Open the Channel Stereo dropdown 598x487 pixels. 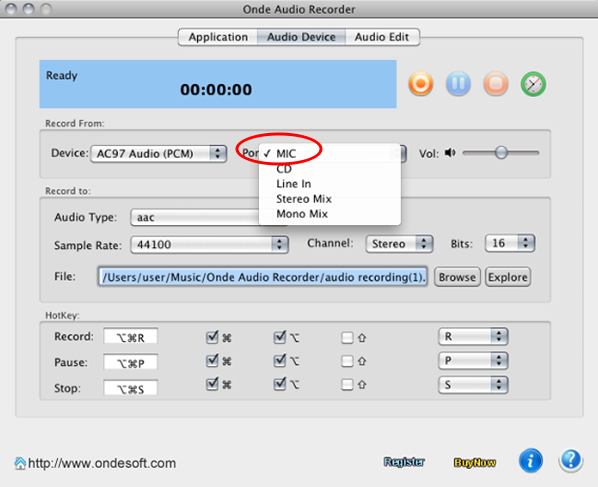tap(399, 244)
